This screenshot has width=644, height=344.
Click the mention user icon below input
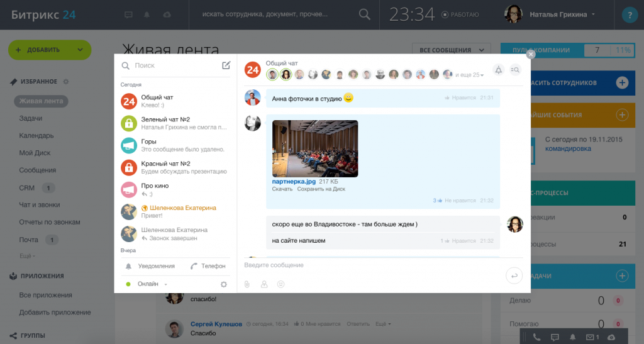(264, 284)
